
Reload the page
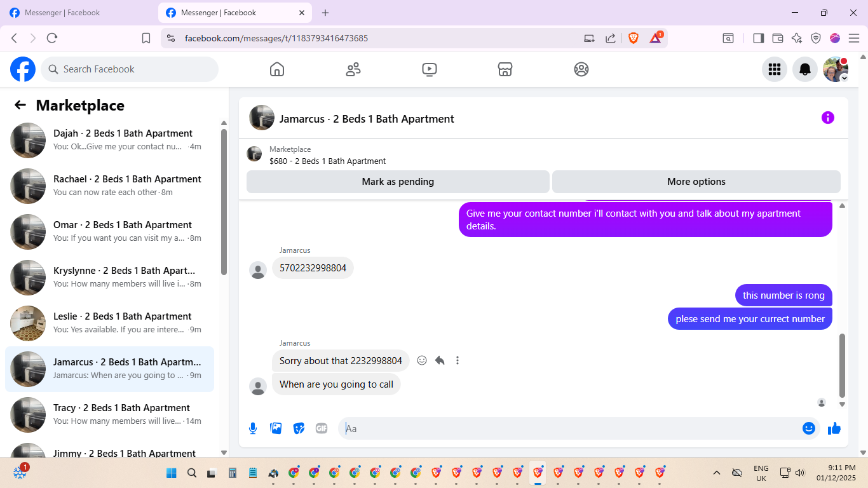[52, 38]
